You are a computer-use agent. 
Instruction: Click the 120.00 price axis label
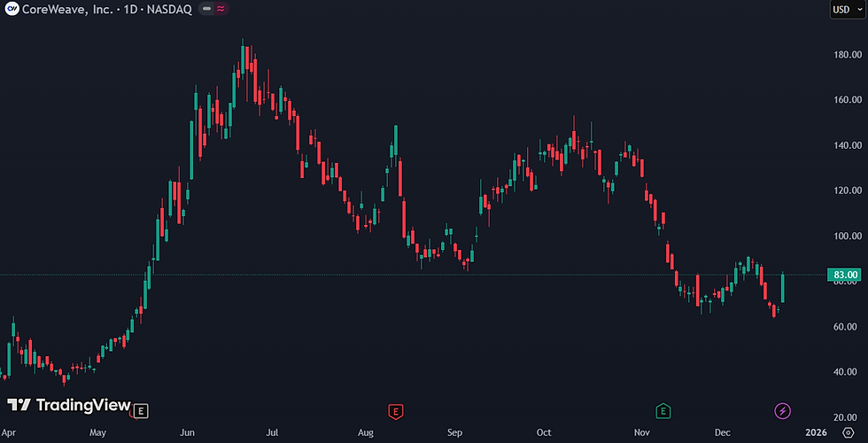point(847,190)
